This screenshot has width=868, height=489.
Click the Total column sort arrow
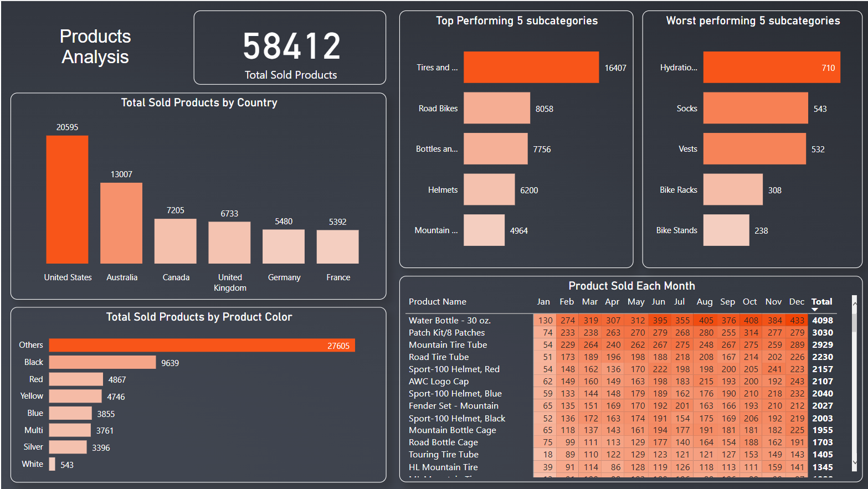814,310
